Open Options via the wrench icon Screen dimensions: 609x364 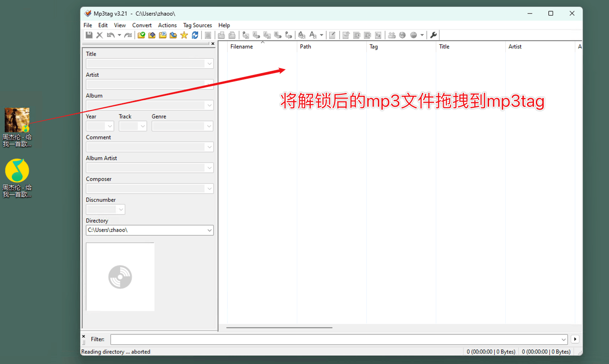(433, 35)
